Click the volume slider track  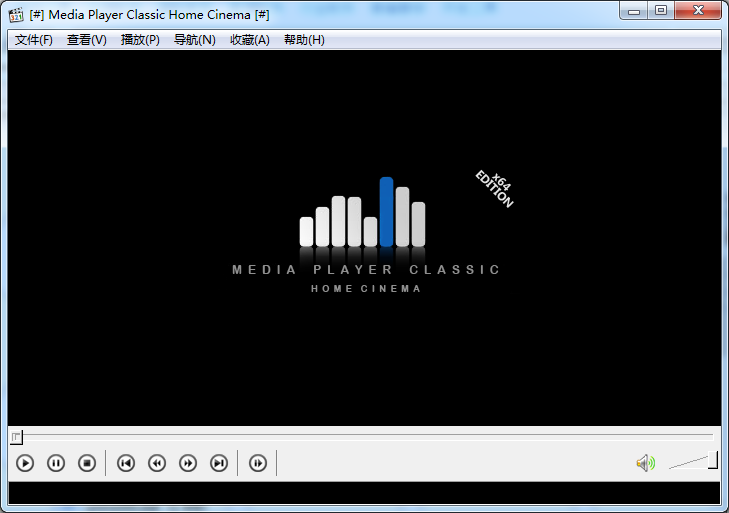[690, 462]
